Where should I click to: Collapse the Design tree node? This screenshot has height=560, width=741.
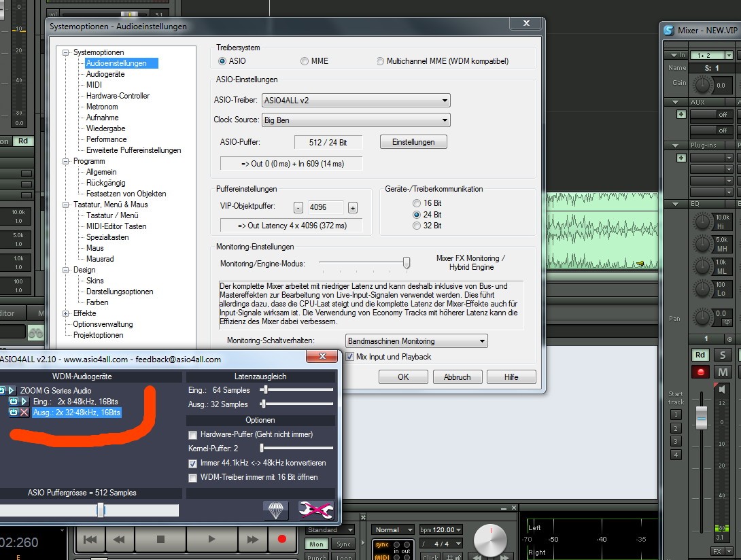(66, 270)
